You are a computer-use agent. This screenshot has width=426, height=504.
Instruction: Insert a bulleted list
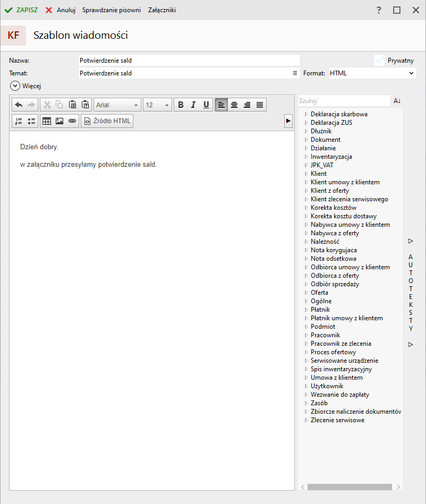[31, 121]
